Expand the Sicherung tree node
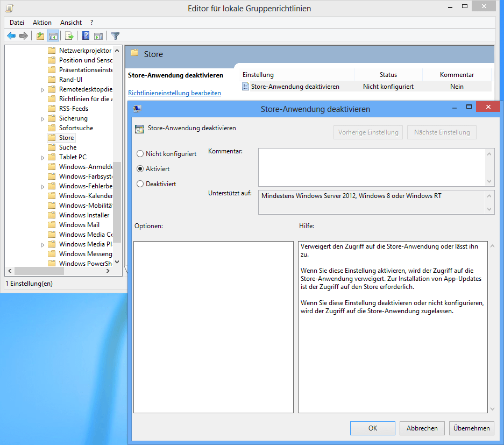This screenshot has height=445, width=504. (42, 119)
